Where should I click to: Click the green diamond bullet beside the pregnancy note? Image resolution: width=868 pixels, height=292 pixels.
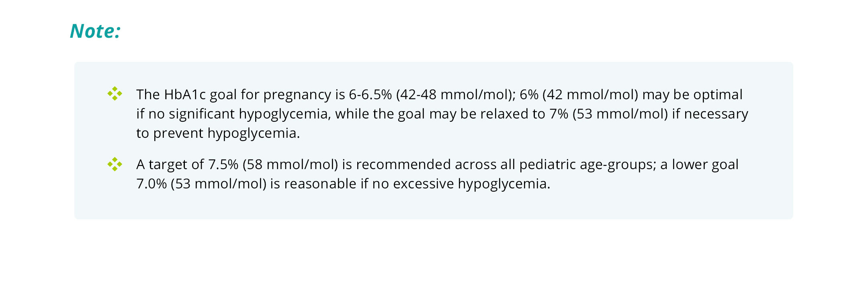pos(115,94)
